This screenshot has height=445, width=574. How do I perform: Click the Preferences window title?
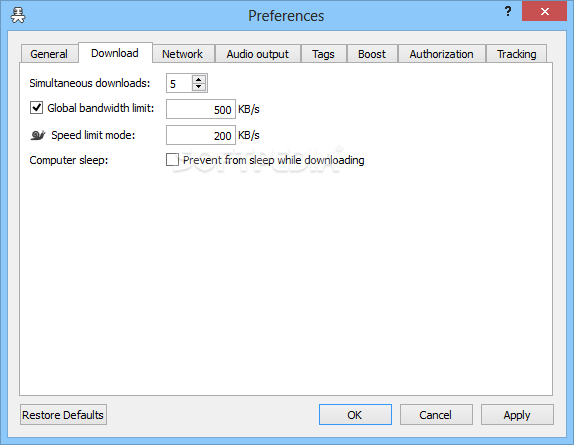click(286, 16)
